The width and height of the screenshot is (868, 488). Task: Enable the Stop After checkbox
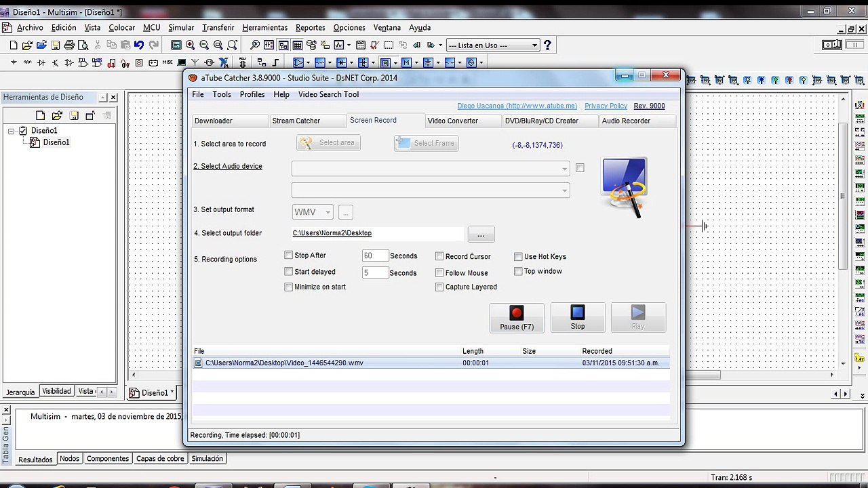coord(289,256)
